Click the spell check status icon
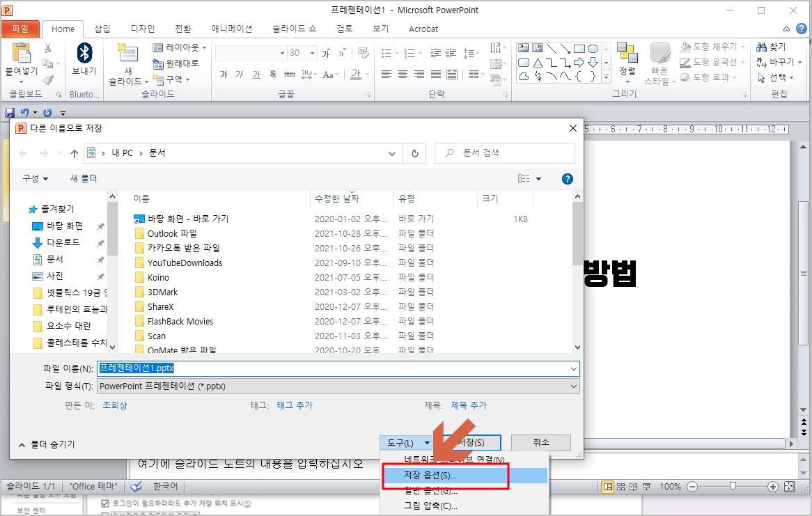 (136, 487)
